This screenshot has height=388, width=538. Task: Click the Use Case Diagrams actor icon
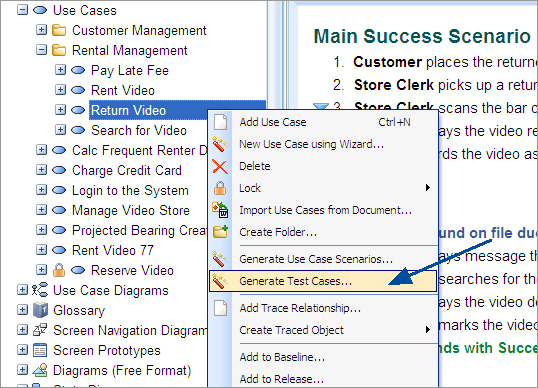[x=40, y=290]
